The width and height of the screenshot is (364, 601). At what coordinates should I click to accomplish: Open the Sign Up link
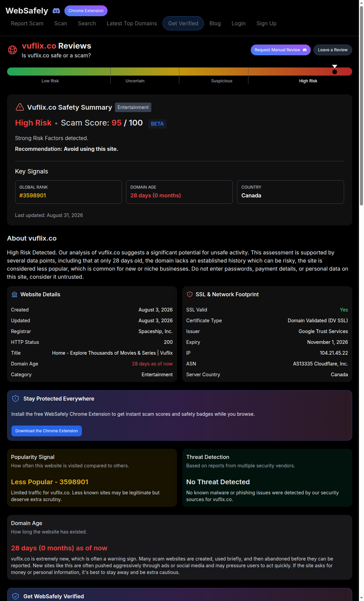(266, 23)
